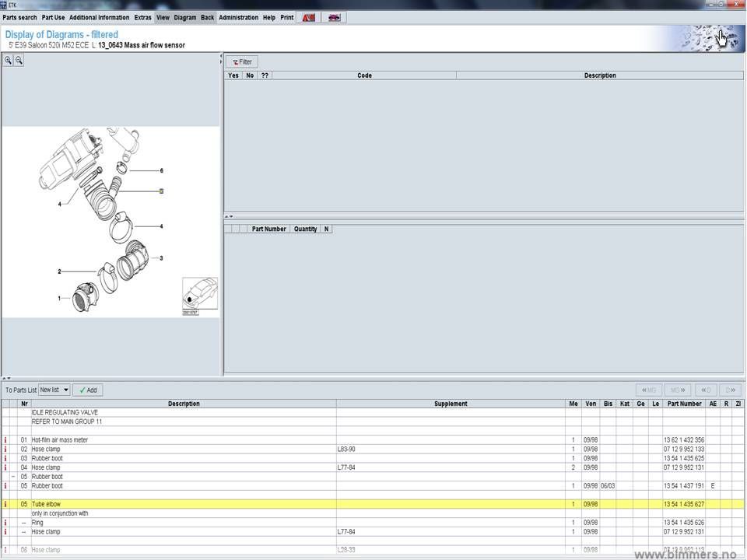Screen dimensions: 747x560
Task: Open the Extras menu
Action: coord(142,18)
